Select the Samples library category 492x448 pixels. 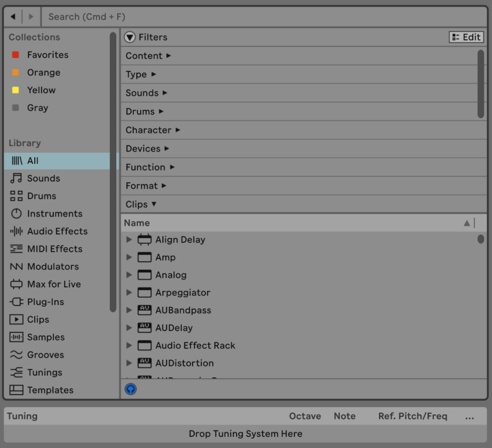45,337
